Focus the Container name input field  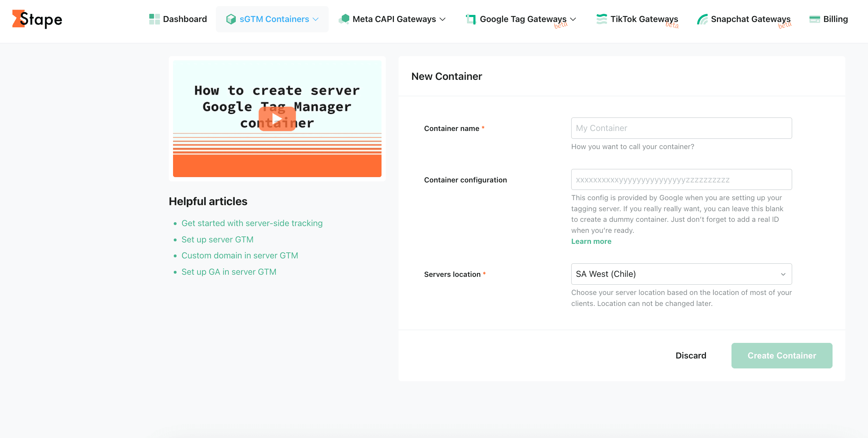[681, 128]
